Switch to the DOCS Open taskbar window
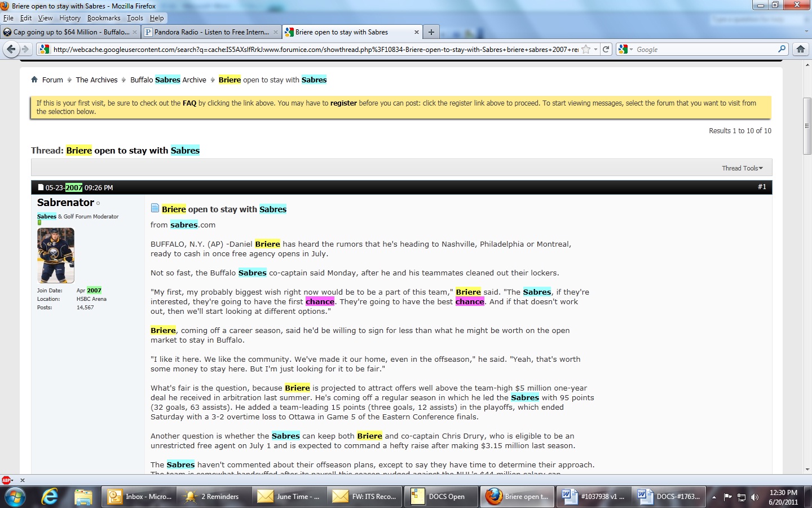 pos(441,497)
